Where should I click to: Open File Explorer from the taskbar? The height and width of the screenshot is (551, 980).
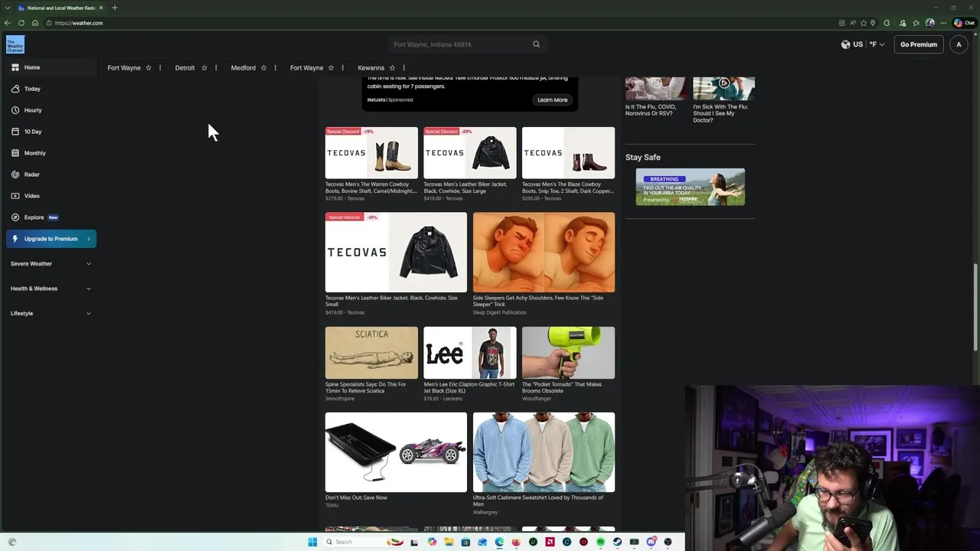449,542
